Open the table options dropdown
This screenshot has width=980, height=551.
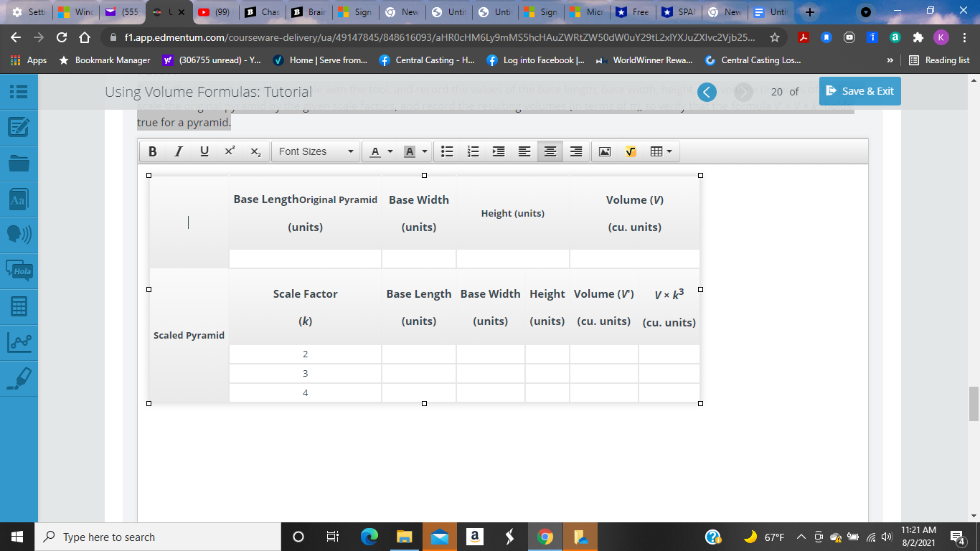(x=661, y=151)
